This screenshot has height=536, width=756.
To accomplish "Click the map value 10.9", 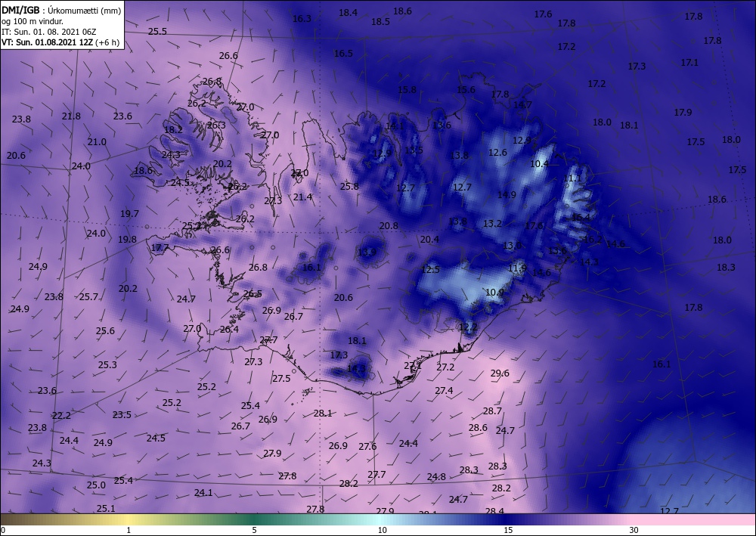I will [x=494, y=293].
